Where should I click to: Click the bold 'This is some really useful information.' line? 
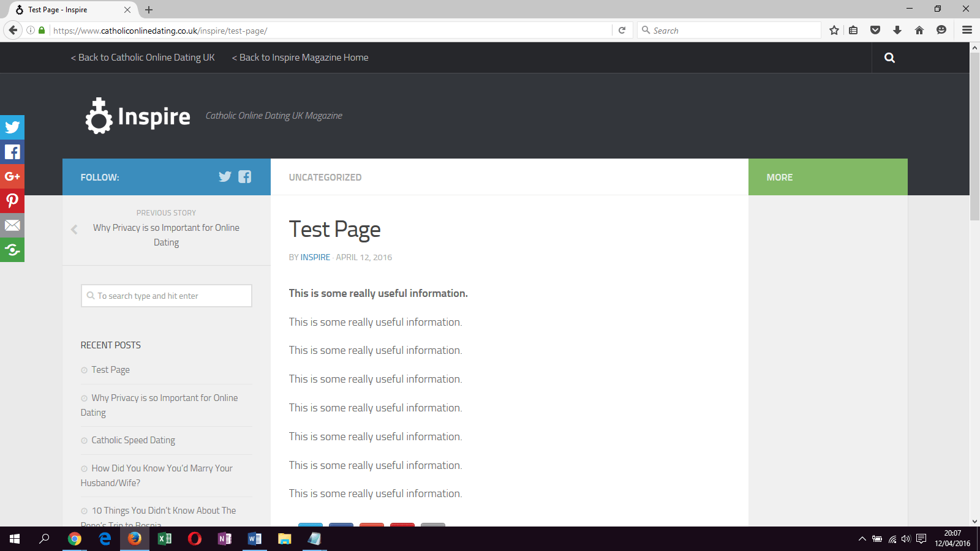379,293
